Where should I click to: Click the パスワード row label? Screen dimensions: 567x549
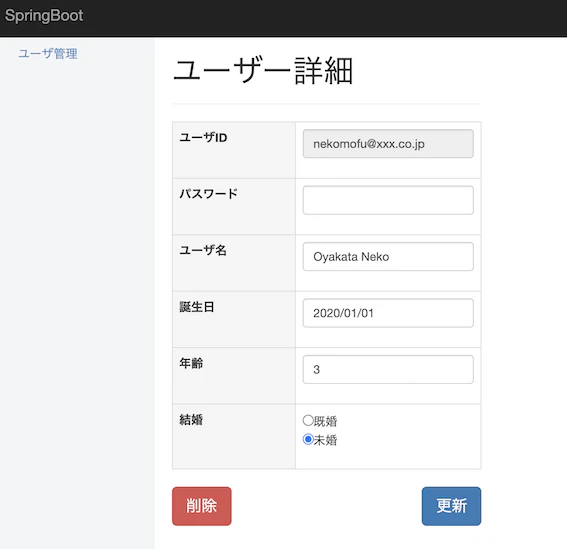coord(209,194)
